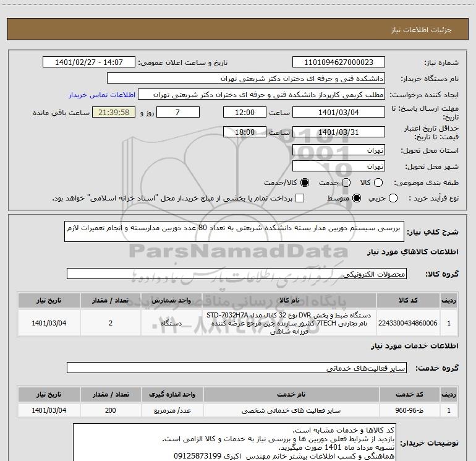Click the validity time 18:00 field

tap(245, 132)
